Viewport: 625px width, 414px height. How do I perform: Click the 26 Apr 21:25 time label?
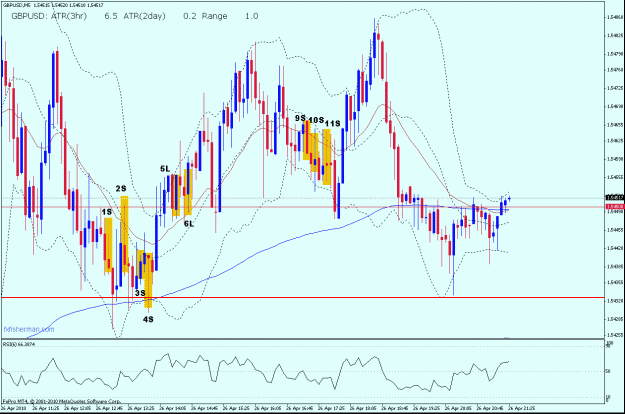click(523, 408)
